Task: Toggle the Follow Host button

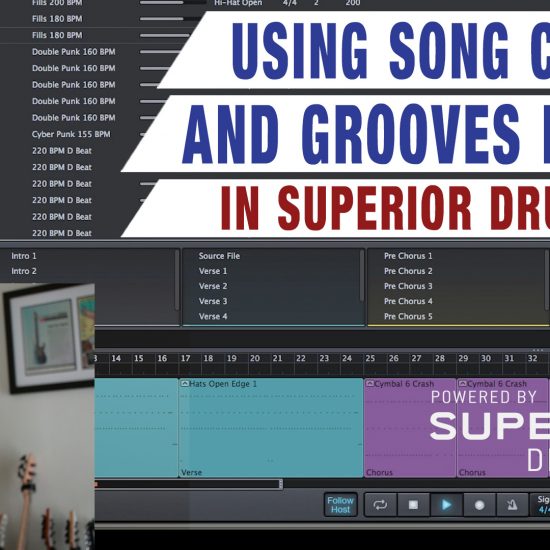Action: coord(340,505)
